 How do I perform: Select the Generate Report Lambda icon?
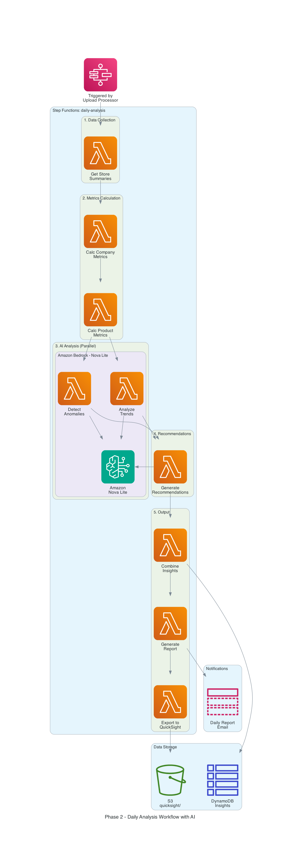point(170,623)
